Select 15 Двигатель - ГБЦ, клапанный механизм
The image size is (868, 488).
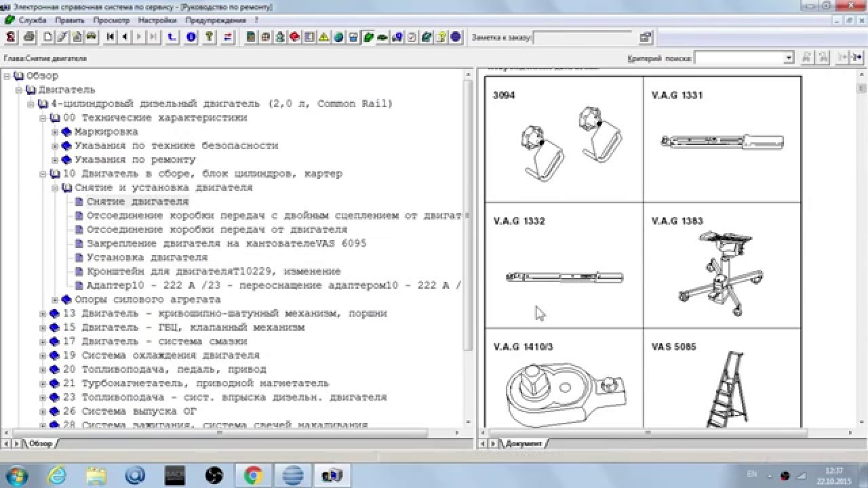(x=184, y=327)
